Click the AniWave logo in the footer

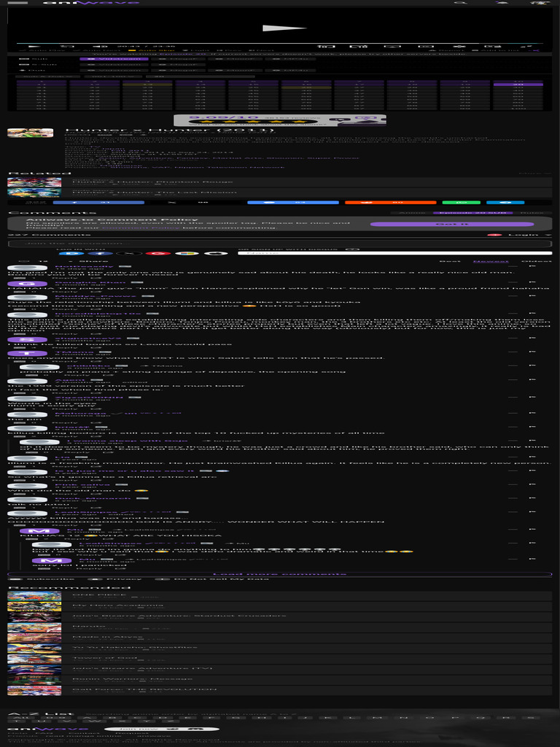click(x=49, y=729)
